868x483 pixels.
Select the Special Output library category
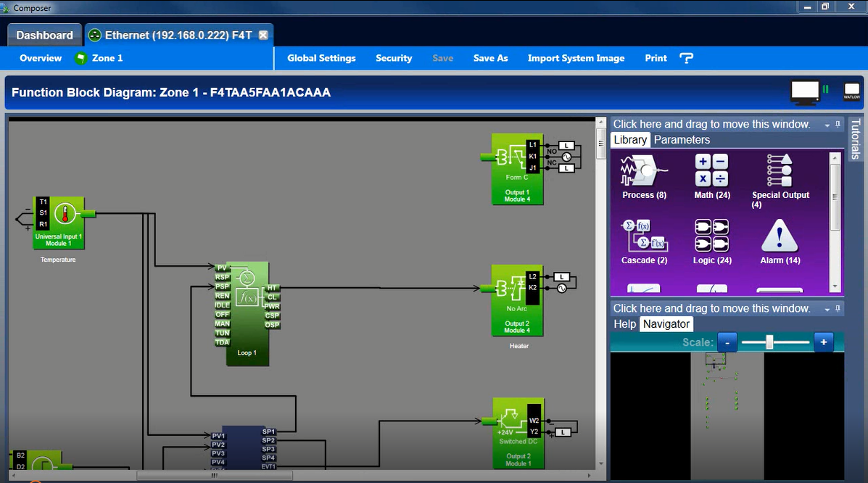pyautogui.click(x=780, y=178)
